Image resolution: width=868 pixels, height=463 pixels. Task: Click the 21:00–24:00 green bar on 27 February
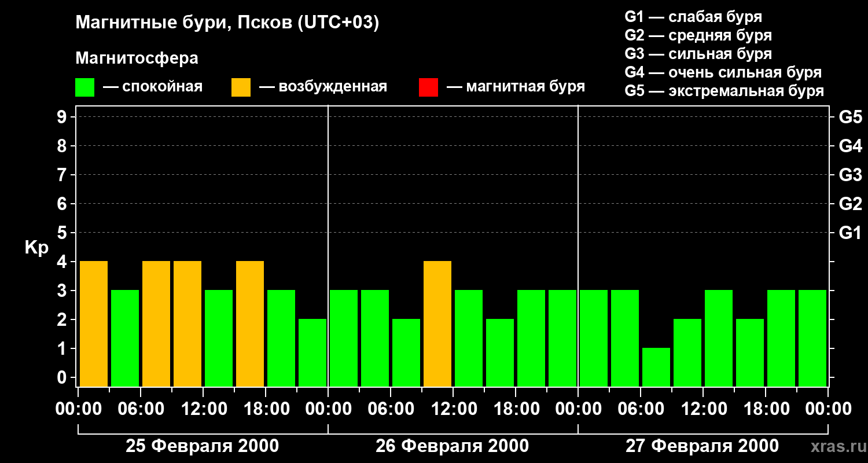(812, 339)
